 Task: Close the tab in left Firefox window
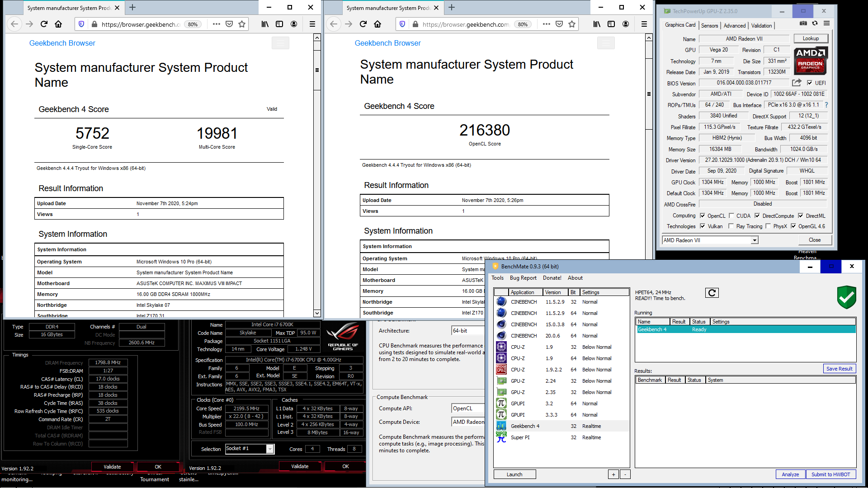pos(117,8)
